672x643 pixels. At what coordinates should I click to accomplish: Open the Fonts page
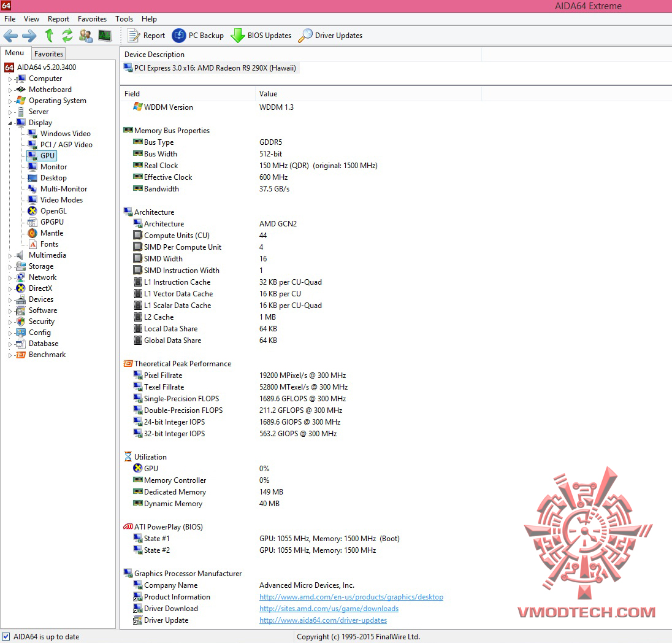point(49,244)
